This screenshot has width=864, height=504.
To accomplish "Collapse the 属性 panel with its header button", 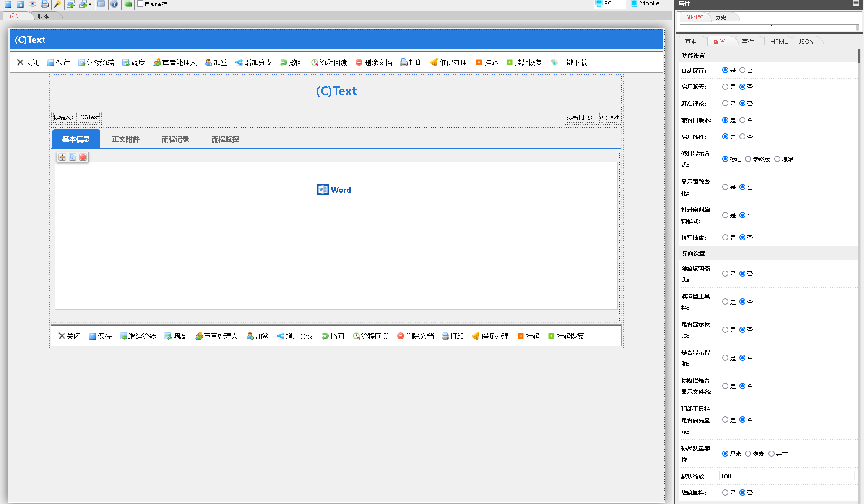I will pyautogui.click(x=856, y=3).
